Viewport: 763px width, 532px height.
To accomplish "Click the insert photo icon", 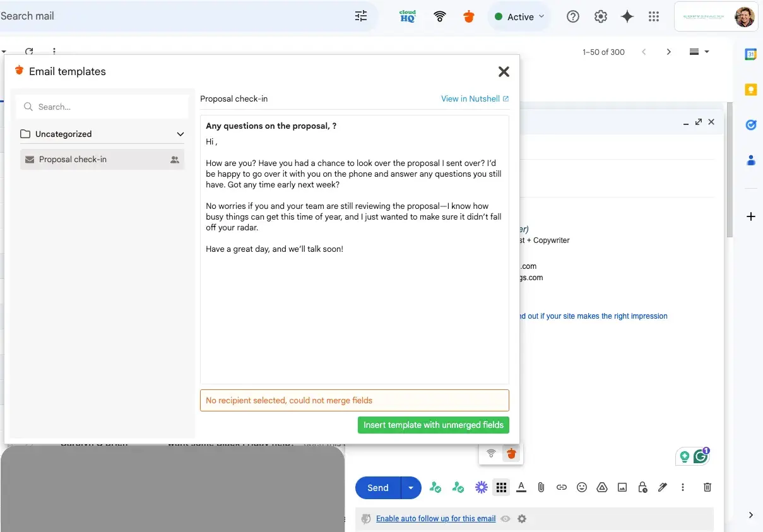I will (x=622, y=487).
